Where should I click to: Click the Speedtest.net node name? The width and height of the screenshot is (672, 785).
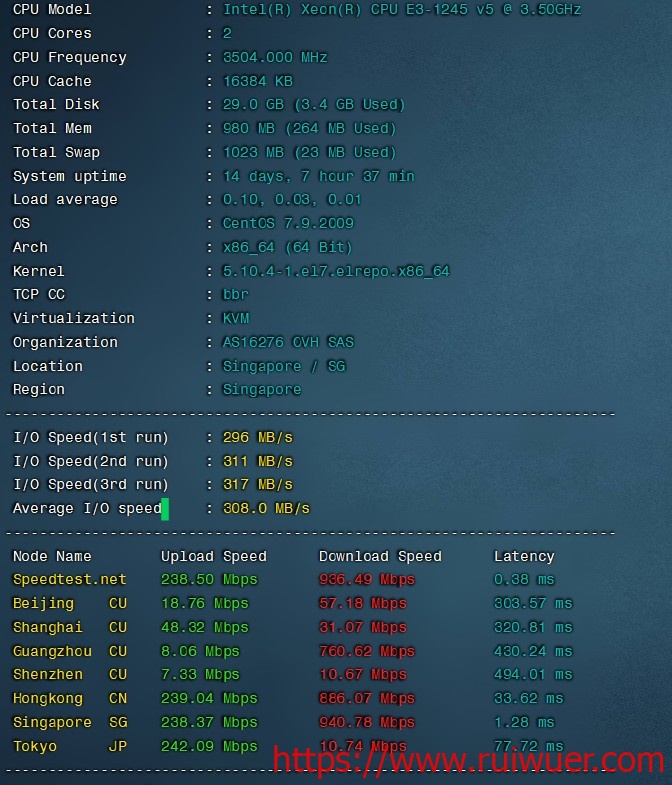click(69, 580)
